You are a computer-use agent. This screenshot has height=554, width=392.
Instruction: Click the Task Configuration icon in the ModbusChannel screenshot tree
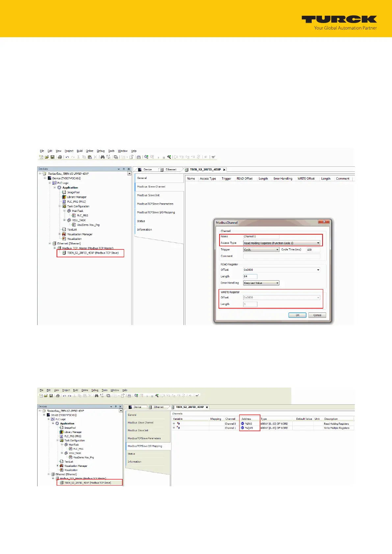(x=64, y=206)
